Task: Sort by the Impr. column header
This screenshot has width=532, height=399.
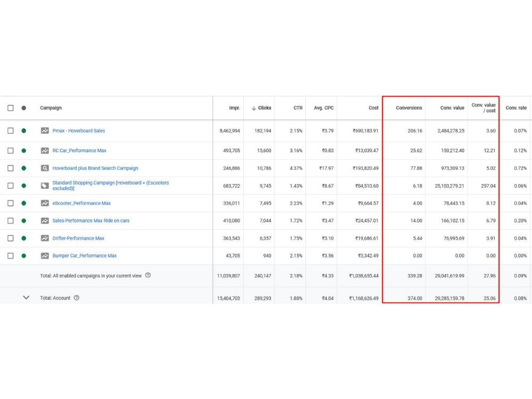Action: [235, 108]
